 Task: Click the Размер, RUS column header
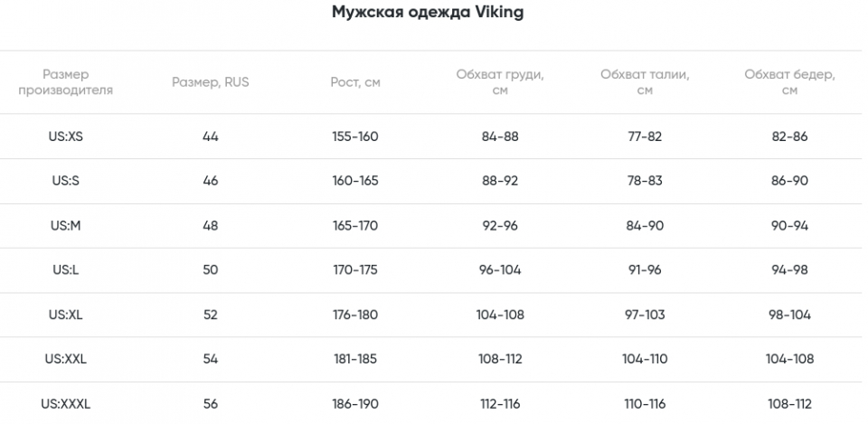pyautogui.click(x=211, y=82)
